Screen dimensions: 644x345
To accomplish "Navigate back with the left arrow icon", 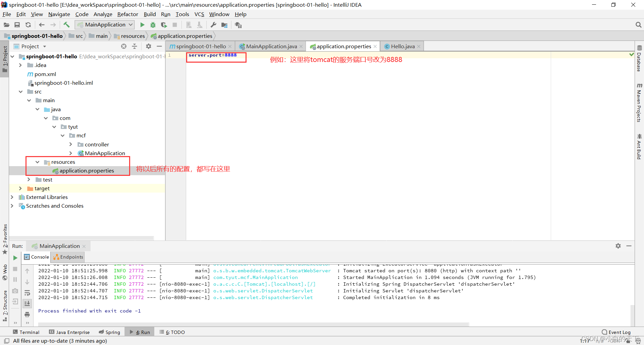I will (x=42, y=25).
